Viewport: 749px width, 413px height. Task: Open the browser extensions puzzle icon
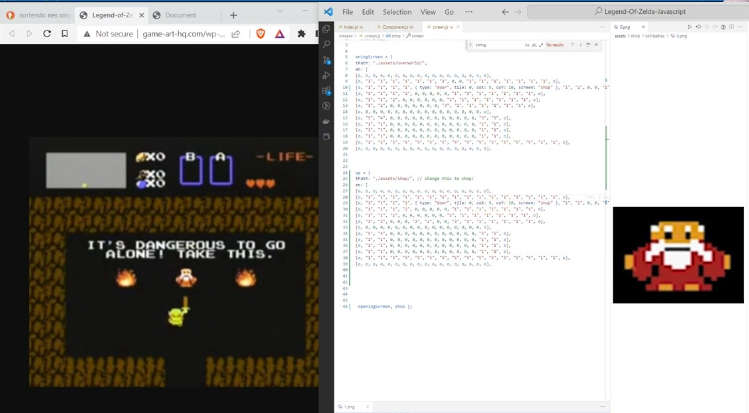coord(301,34)
